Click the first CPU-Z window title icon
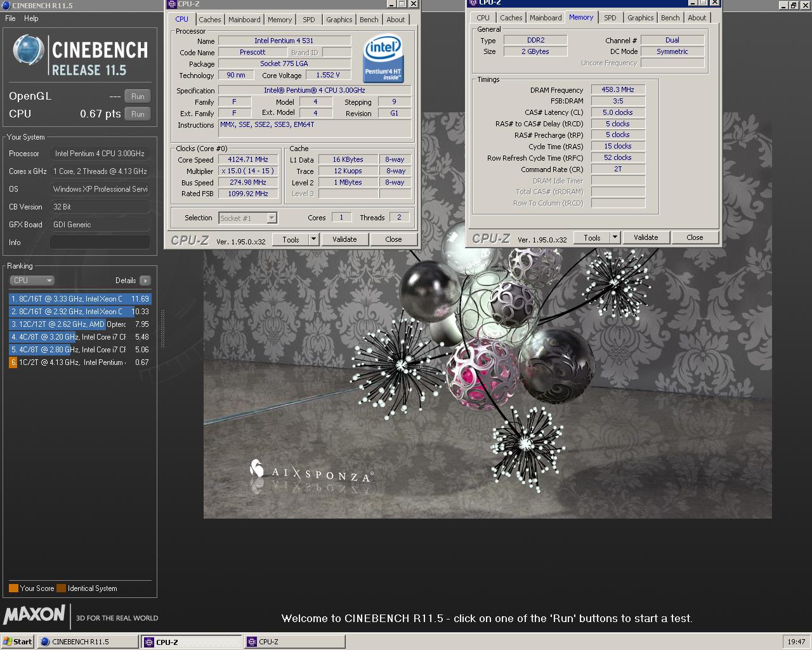 pos(171,4)
